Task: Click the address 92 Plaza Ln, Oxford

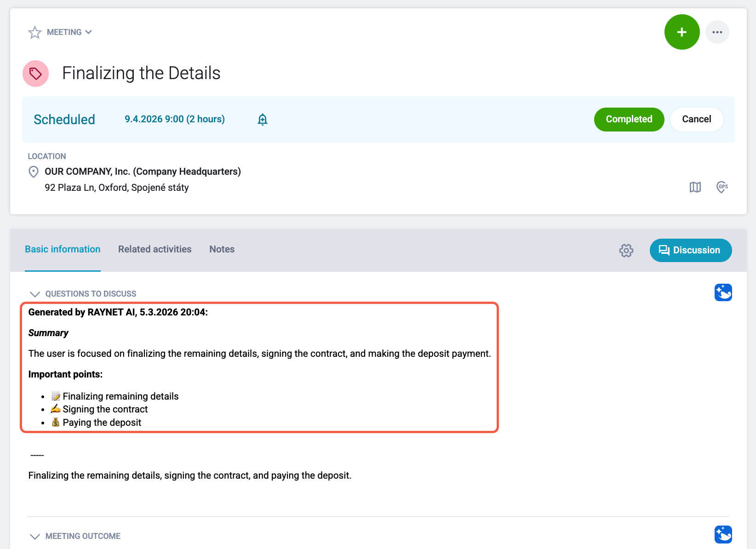Action: pyautogui.click(x=117, y=188)
